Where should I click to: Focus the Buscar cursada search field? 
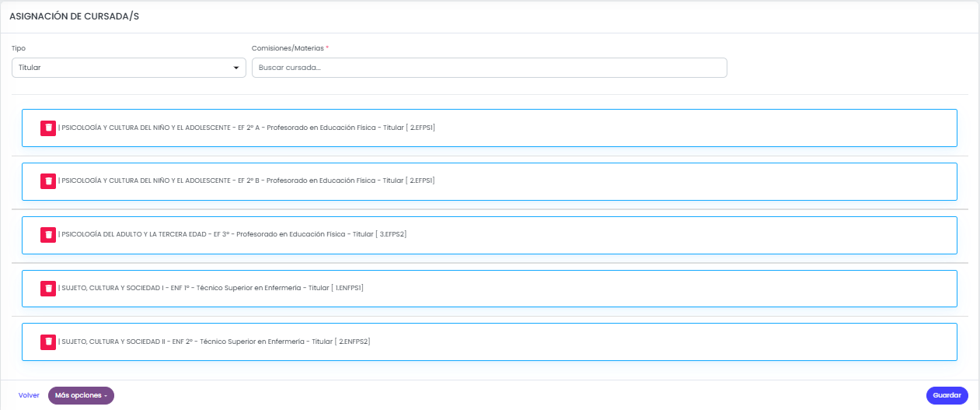(490, 68)
